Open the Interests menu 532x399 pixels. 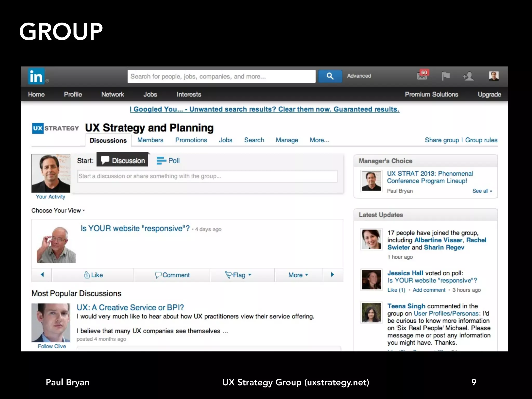point(189,94)
